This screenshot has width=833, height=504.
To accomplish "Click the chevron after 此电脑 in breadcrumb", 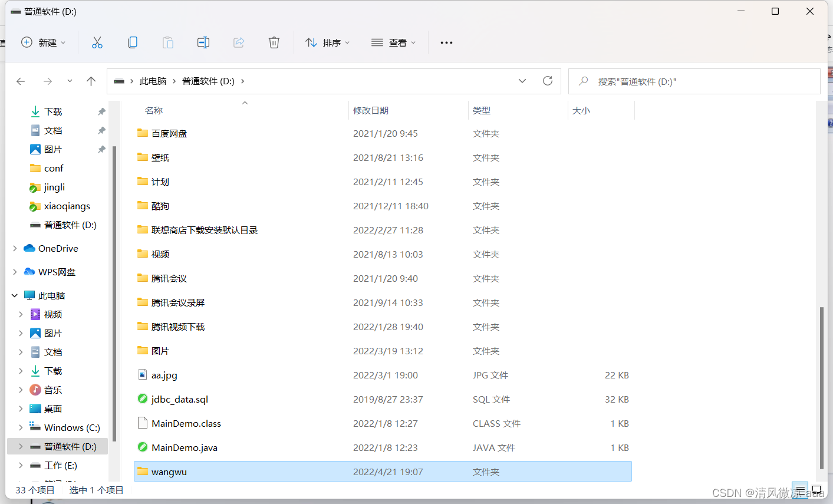I will (x=174, y=81).
